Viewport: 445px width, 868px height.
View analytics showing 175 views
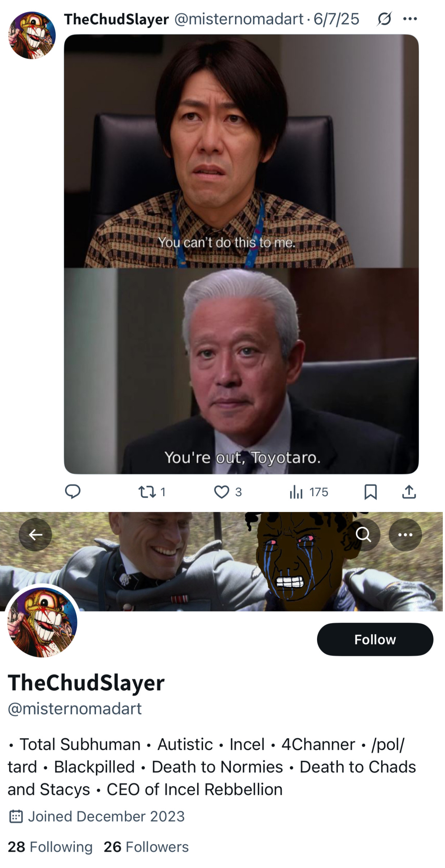[x=309, y=492]
